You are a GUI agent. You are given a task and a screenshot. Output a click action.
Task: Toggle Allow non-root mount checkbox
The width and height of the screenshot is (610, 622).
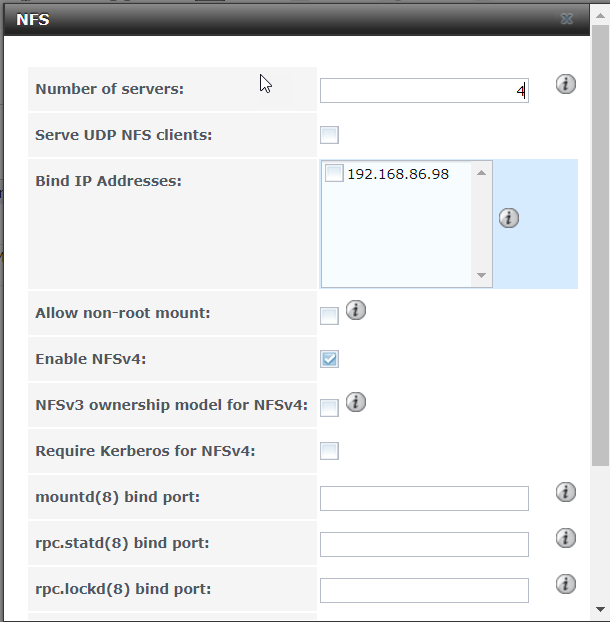329,316
